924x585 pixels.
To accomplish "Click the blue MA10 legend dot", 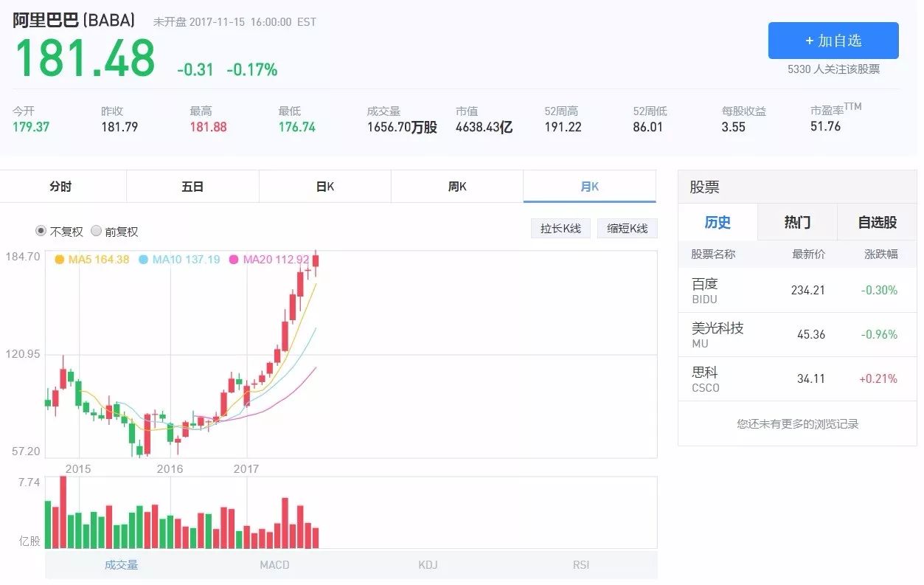I will [x=143, y=260].
